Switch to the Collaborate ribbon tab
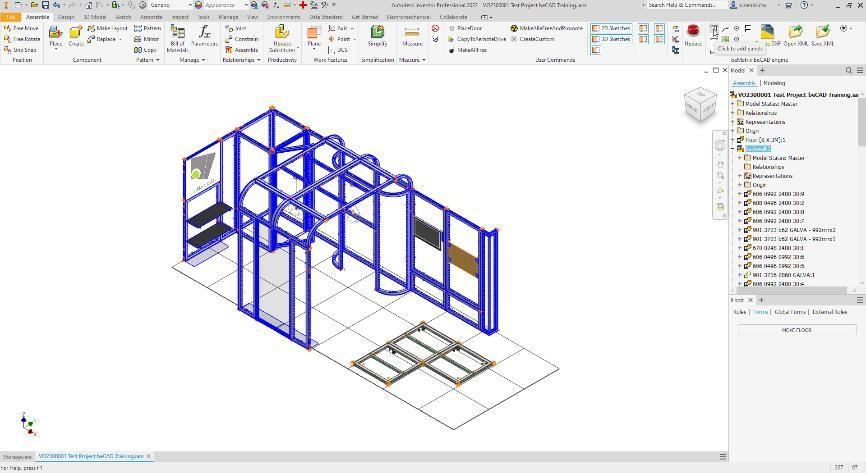The image size is (866, 473). [x=453, y=17]
